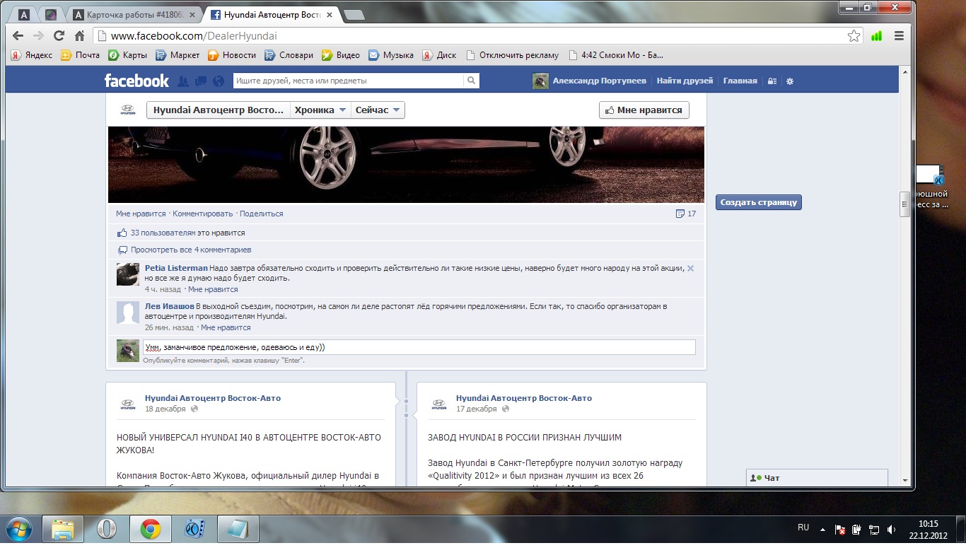Viewport: 966px width, 560px height.
Task: Like Лев Ивашов's comment
Action: coord(226,327)
